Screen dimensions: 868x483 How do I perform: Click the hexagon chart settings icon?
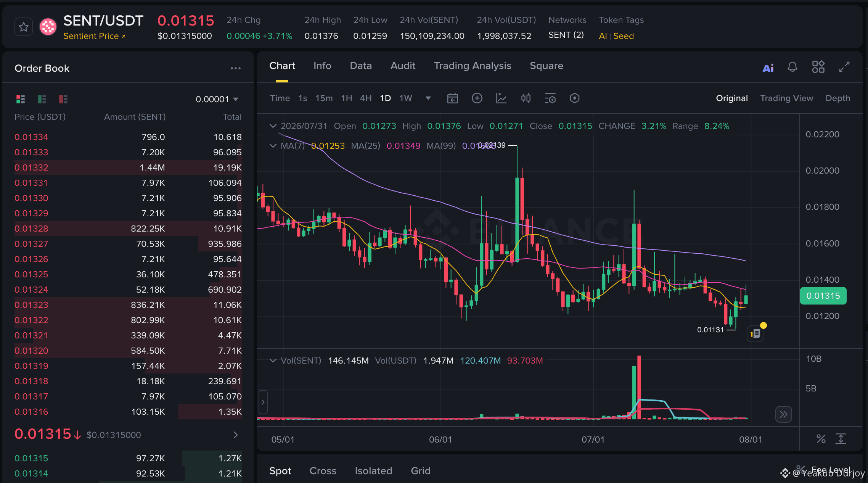(574, 98)
